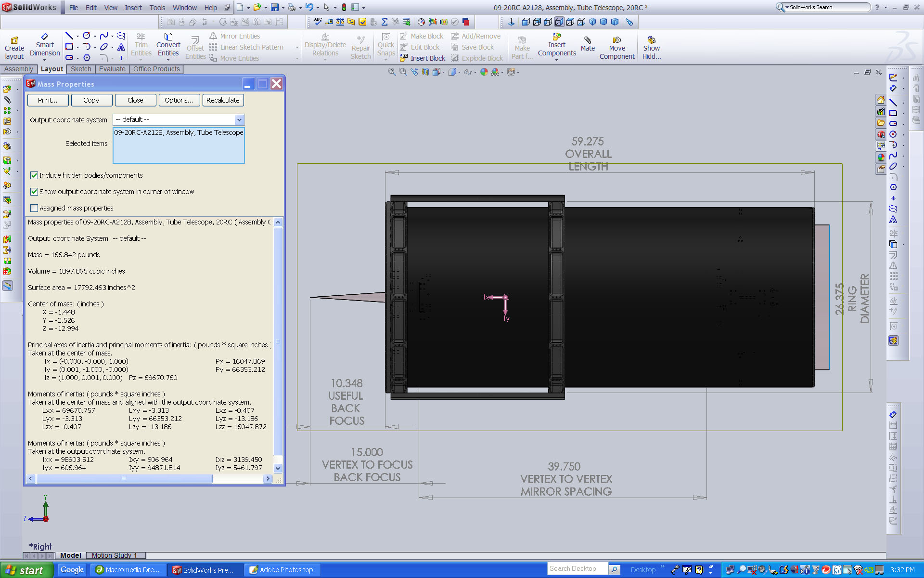
Task: Select the Smart Dimension tool
Action: click(45, 45)
